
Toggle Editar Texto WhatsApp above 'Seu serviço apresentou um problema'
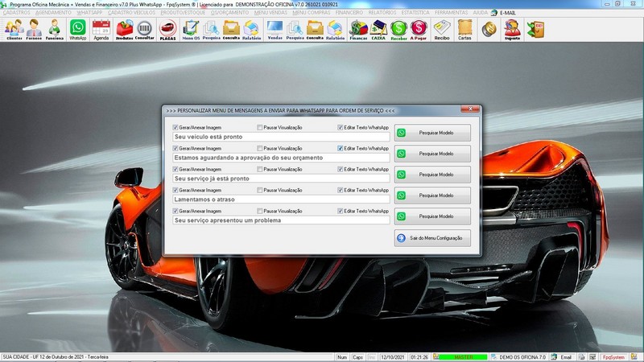[341, 211]
